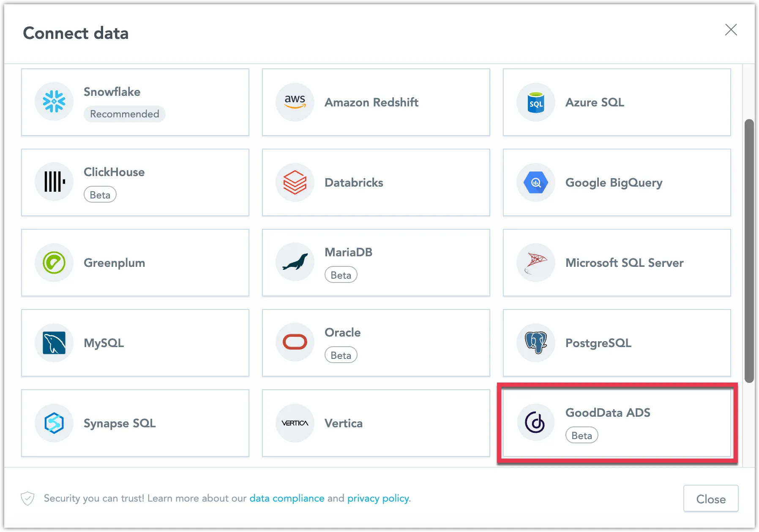Click the ClickHouse logo icon

coord(54,182)
